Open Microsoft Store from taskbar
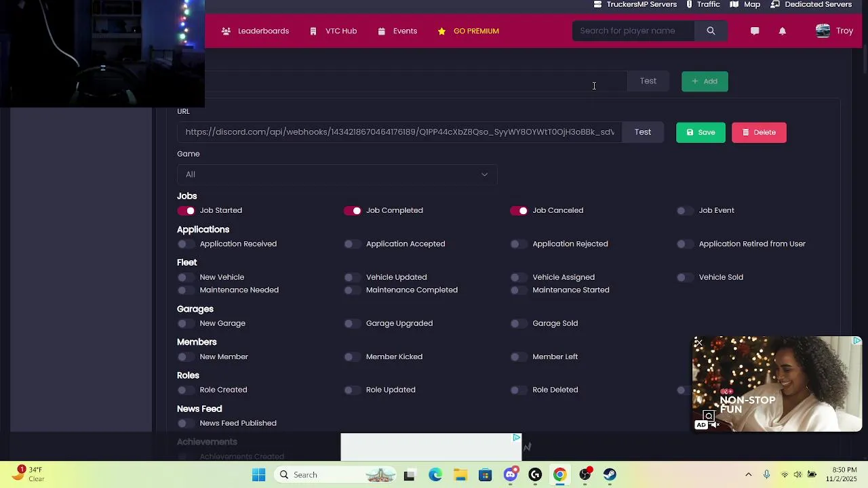 (x=486, y=475)
